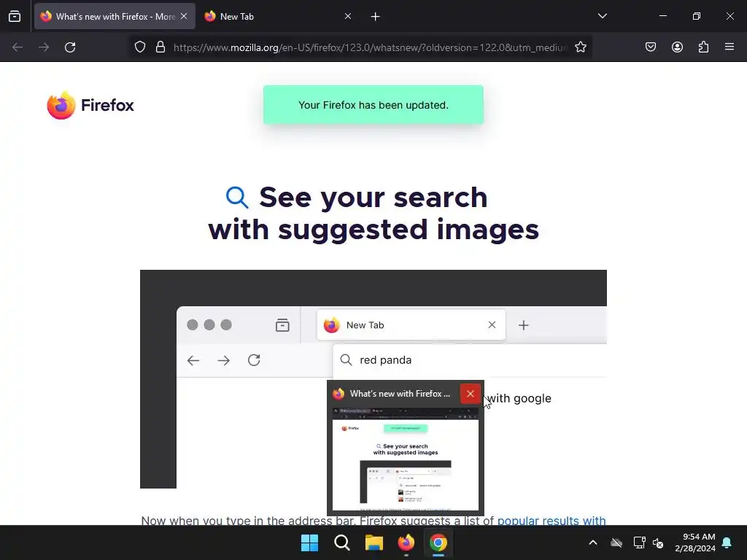Image resolution: width=747 pixels, height=560 pixels.
Task: Reload the current page
Action: 70,47
